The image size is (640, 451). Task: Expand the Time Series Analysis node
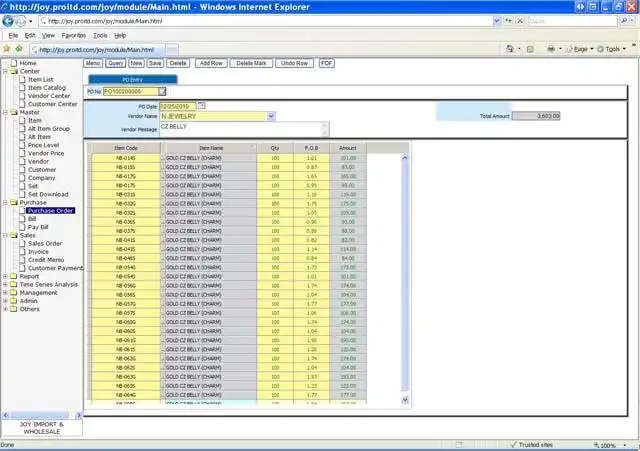(5, 284)
